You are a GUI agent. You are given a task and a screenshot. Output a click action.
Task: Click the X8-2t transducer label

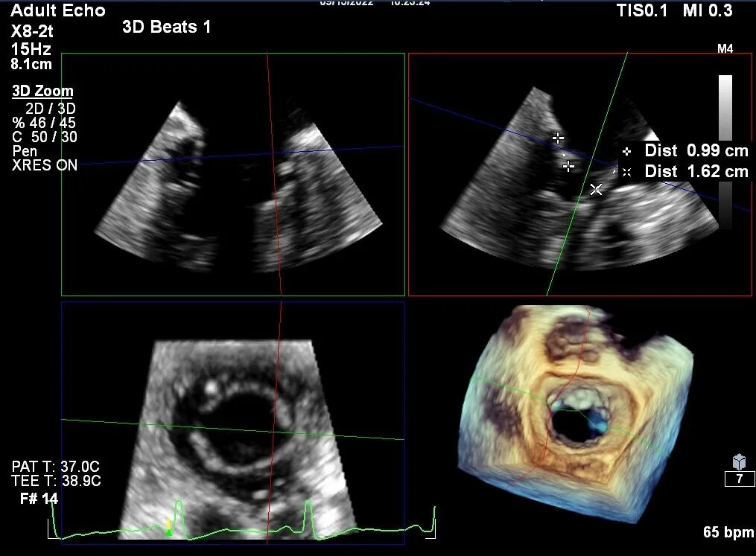point(32,31)
